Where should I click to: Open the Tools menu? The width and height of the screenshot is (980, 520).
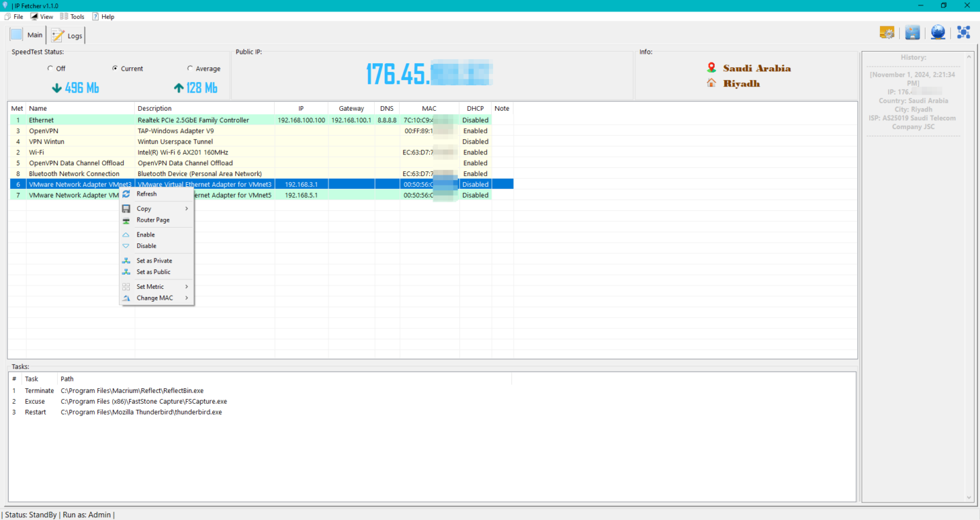[x=73, y=16]
